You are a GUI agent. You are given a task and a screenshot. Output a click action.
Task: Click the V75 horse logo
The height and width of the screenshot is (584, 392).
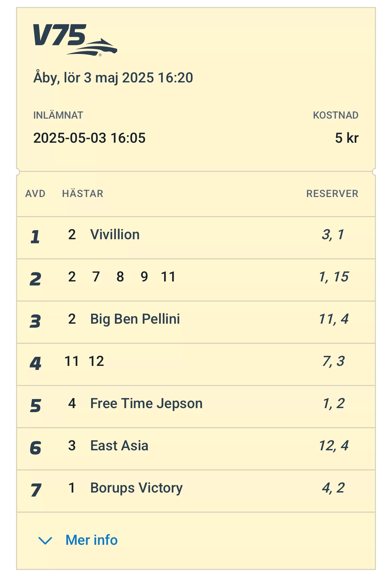click(x=75, y=40)
